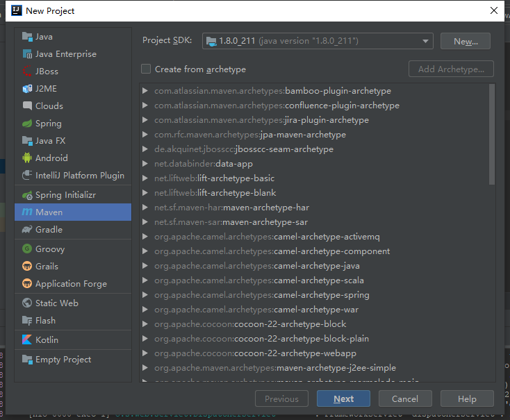Image resolution: width=510 pixels, height=420 pixels.
Task: Pick the J2ME module icon
Action: [x=27, y=88]
